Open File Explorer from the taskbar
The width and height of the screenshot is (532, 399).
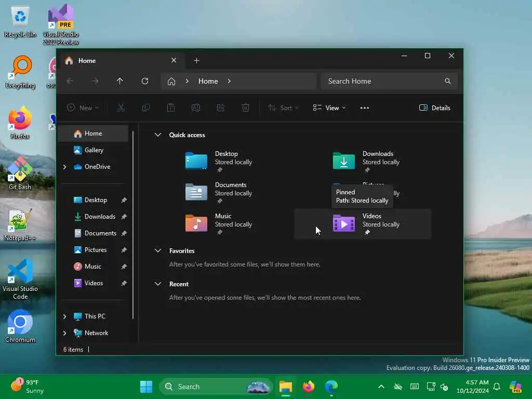[285, 387]
